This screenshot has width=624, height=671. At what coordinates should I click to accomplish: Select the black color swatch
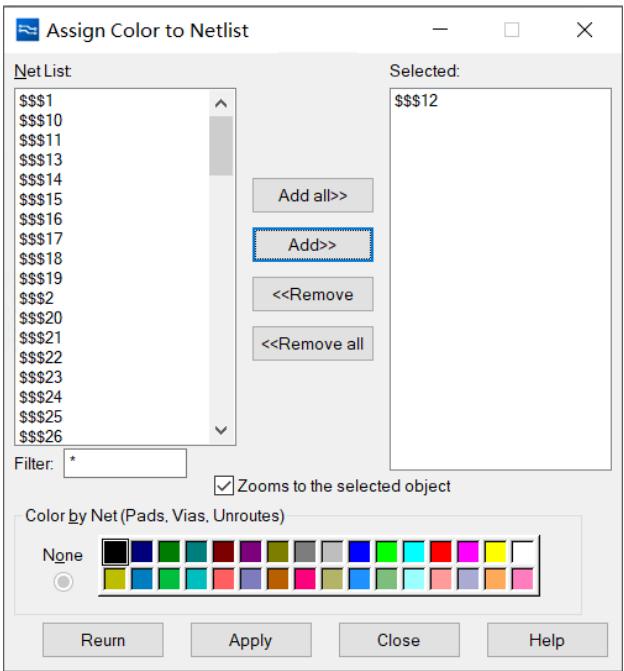[x=116, y=552]
